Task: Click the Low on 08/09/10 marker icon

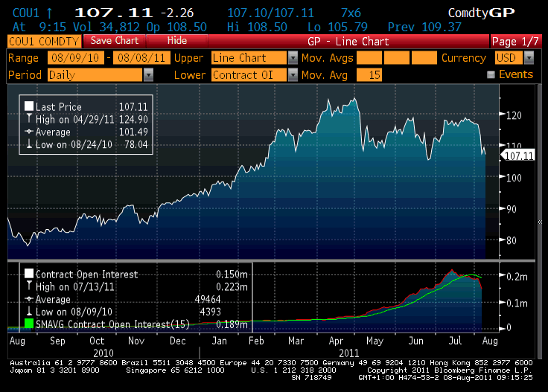Action: 29,311
